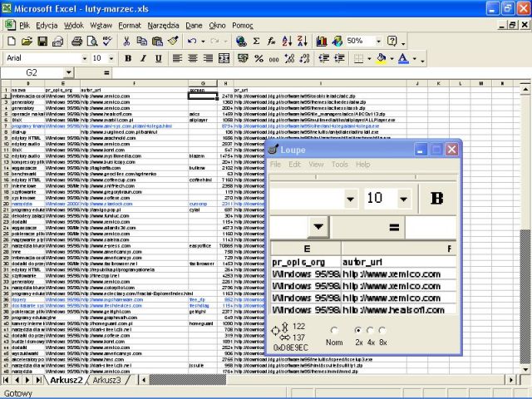Go to first sheet tab arrow

pos(6,380)
